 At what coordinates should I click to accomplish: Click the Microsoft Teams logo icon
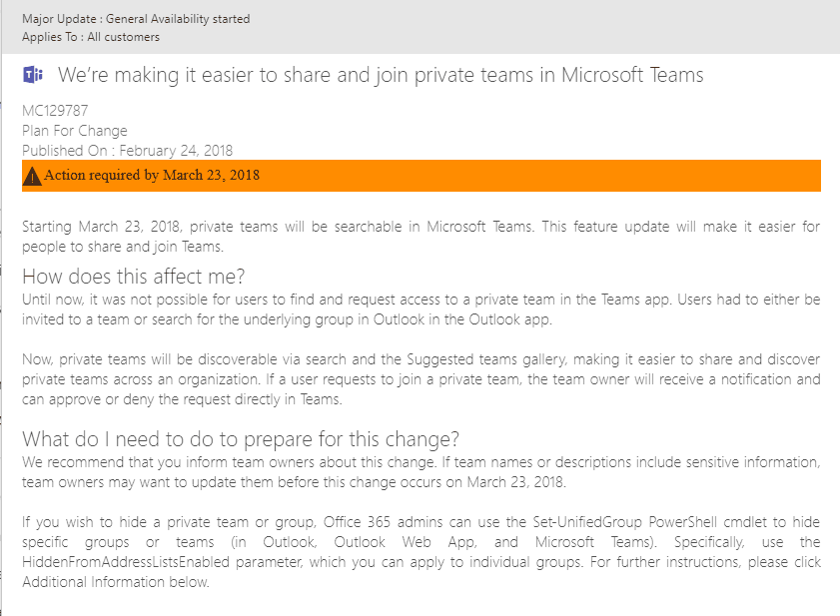coord(33,76)
